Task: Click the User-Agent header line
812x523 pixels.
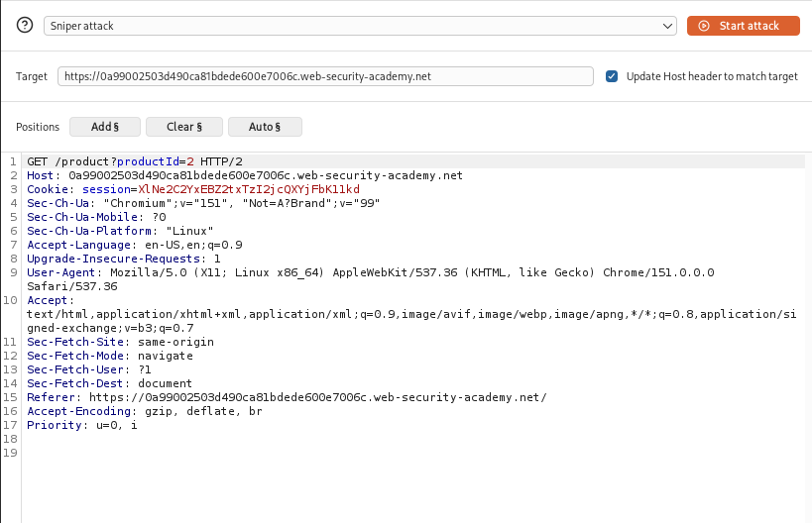Action: click(370, 272)
